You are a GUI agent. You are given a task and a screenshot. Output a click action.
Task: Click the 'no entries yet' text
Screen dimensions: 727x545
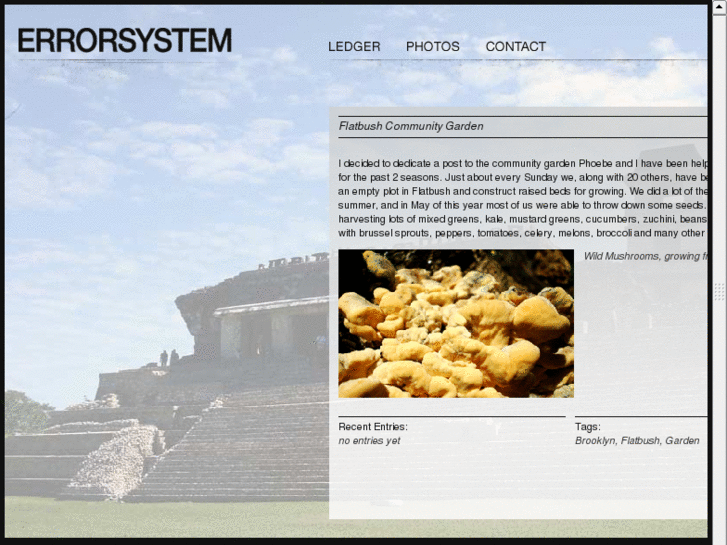pyautogui.click(x=369, y=441)
